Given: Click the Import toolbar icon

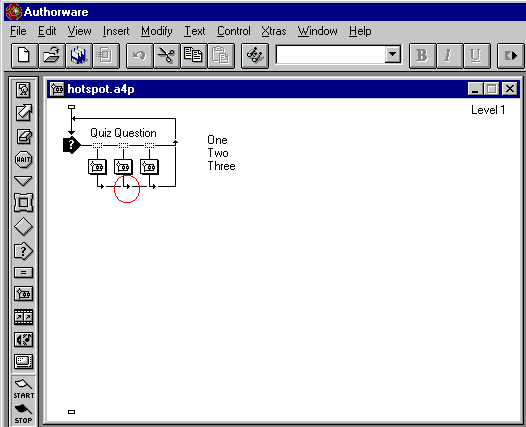Looking at the screenshot, I should (x=106, y=56).
